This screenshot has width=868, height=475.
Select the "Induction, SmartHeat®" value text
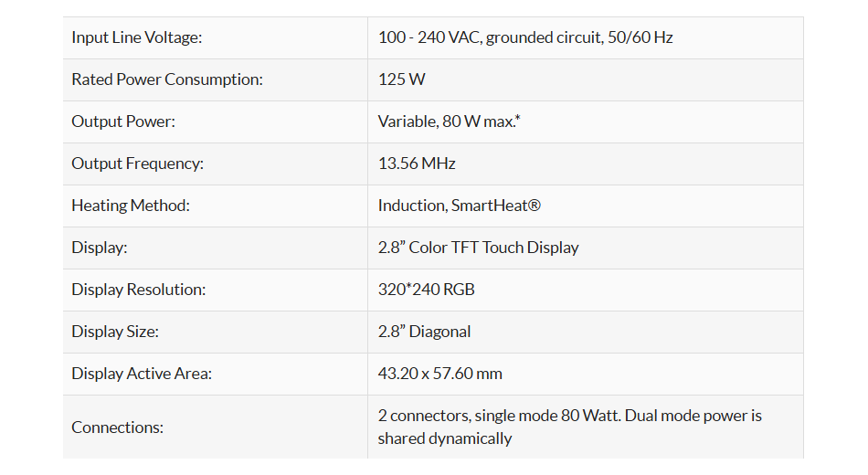click(460, 206)
